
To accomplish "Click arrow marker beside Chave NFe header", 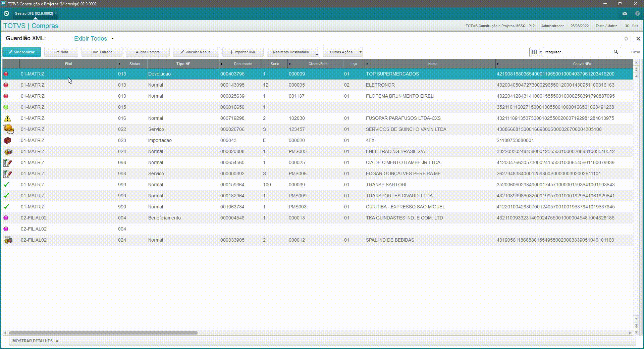I will (498, 64).
